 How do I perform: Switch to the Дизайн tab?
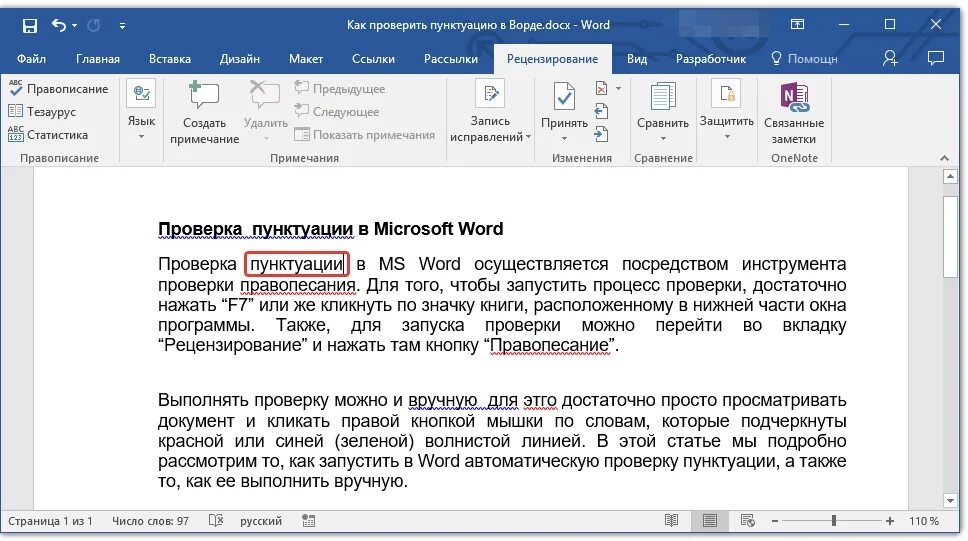point(240,59)
